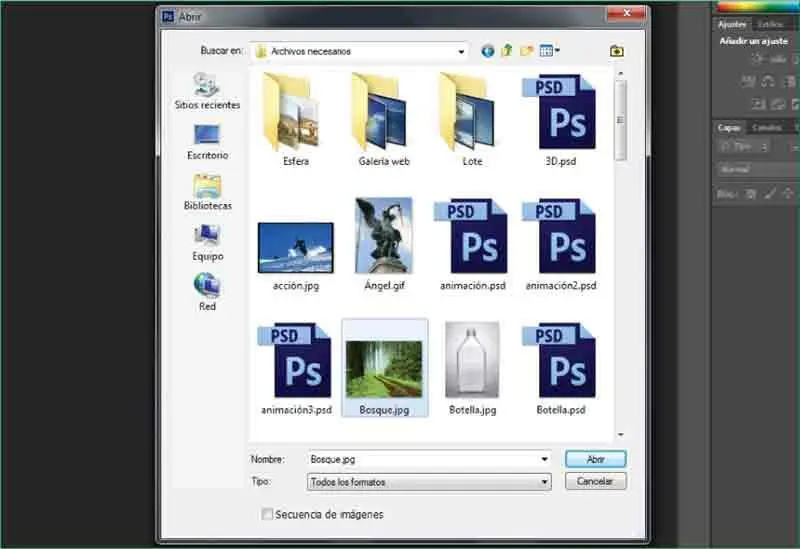
Task: Click the Abrir button
Action: (x=595, y=459)
